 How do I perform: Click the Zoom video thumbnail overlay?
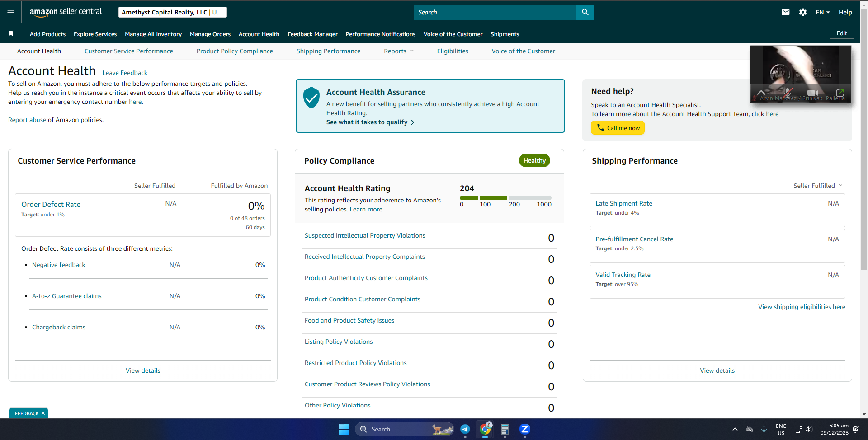click(800, 74)
